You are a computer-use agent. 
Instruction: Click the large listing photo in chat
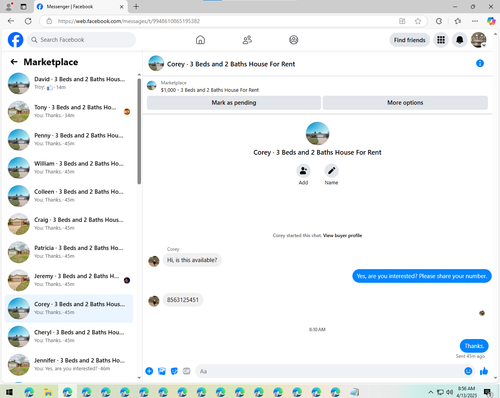[317, 133]
